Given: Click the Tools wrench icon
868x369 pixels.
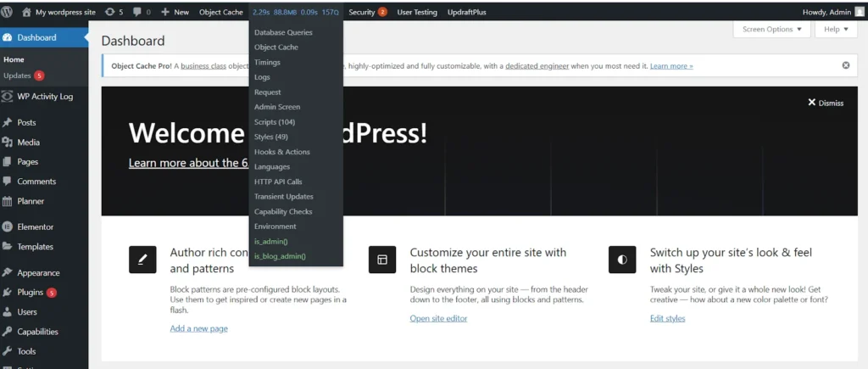Looking at the screenshot, I should click(x=8, y=351).
